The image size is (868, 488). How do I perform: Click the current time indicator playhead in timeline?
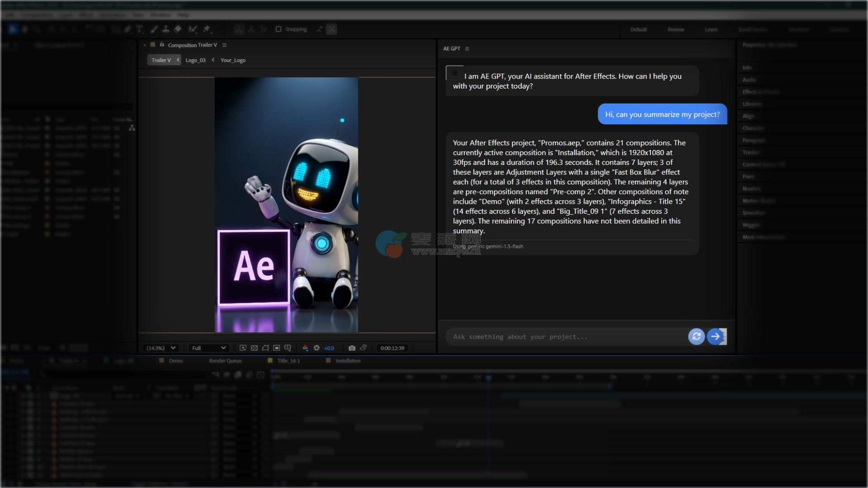coord(489,377)
